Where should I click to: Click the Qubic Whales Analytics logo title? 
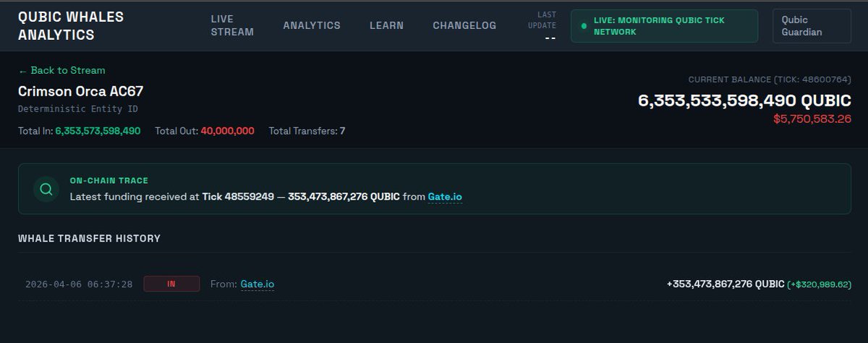point(71,25)
